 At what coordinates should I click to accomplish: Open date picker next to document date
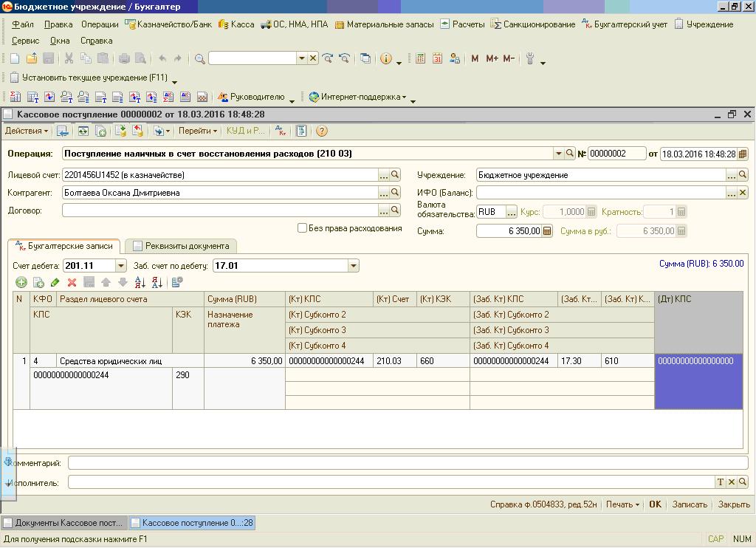pyautogui.click(x=743, y=154)
